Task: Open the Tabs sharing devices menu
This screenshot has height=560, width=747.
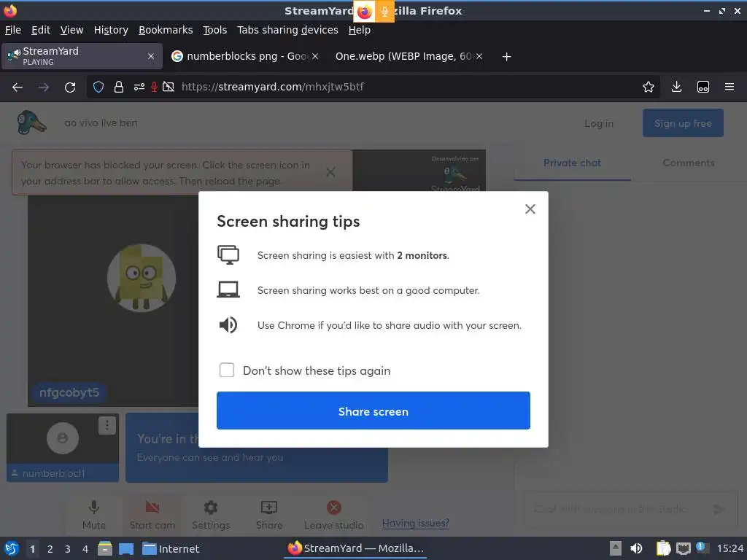Action: pyautogui.click(x=287, y=30)
